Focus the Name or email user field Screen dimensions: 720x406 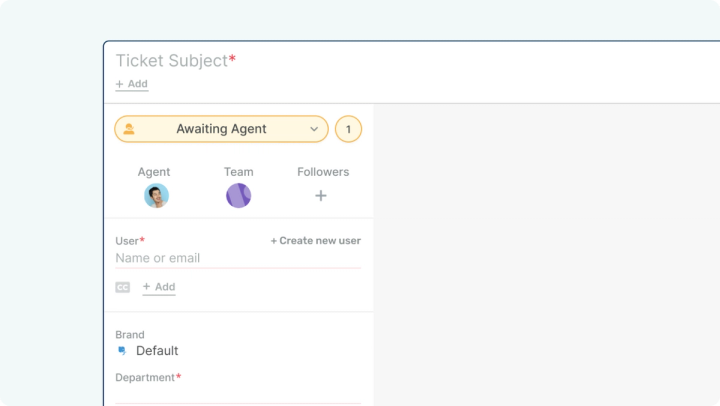click(238, 258)
